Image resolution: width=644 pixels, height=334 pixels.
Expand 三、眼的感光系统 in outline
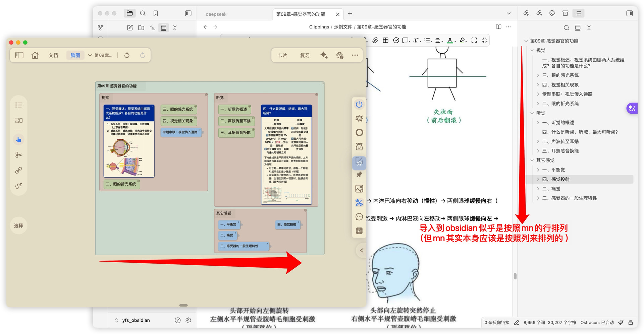click(x=538, y=75)
